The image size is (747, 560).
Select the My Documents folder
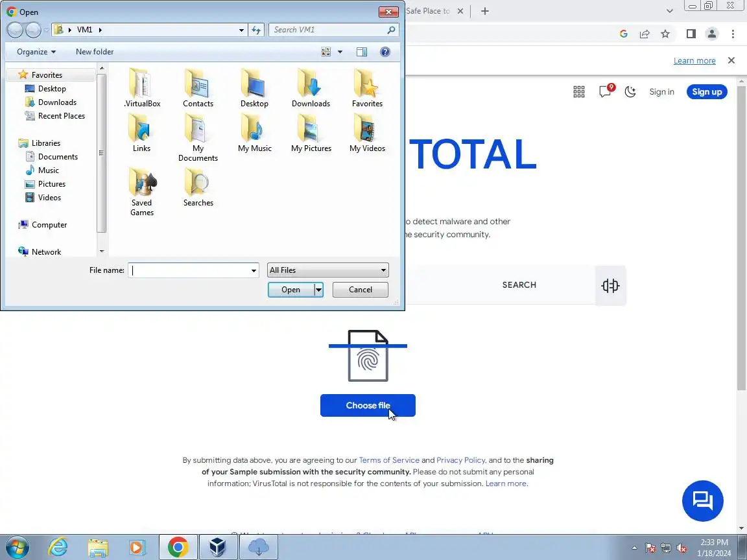(x=198, y=138)
